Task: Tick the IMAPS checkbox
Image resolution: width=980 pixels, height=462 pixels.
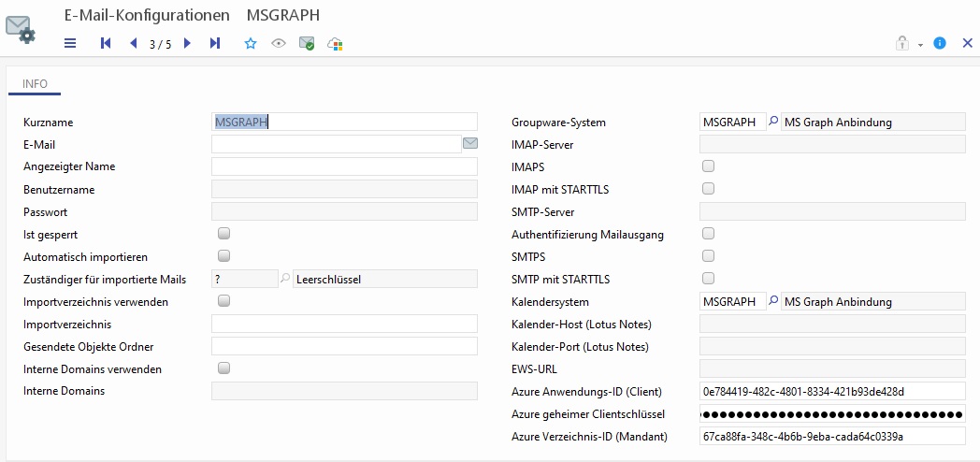Action: point(708,166)
